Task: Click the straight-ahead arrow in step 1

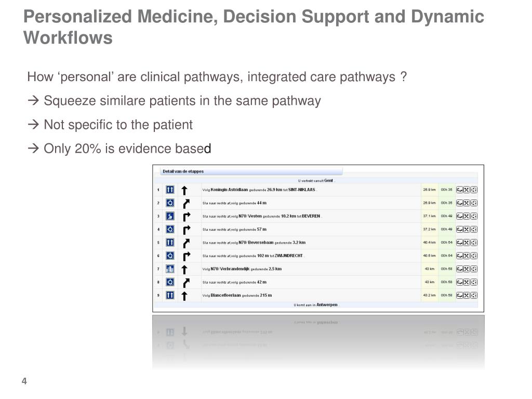Action: pos(184,190)
